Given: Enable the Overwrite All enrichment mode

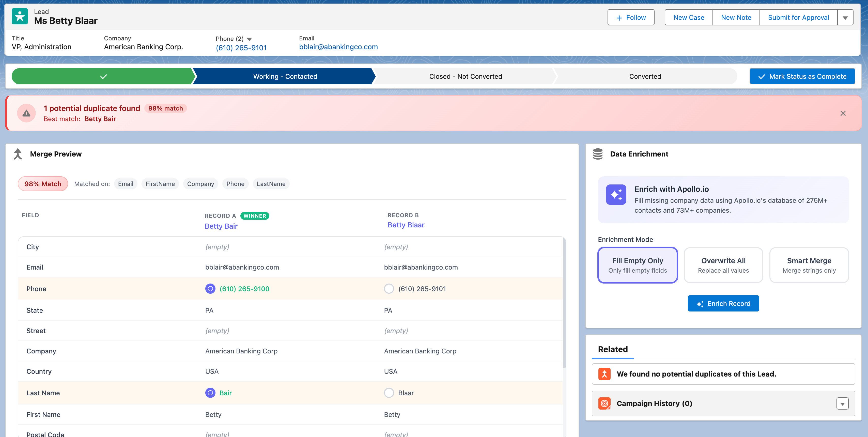Looking at the screenshot, I should click(723, 265).
